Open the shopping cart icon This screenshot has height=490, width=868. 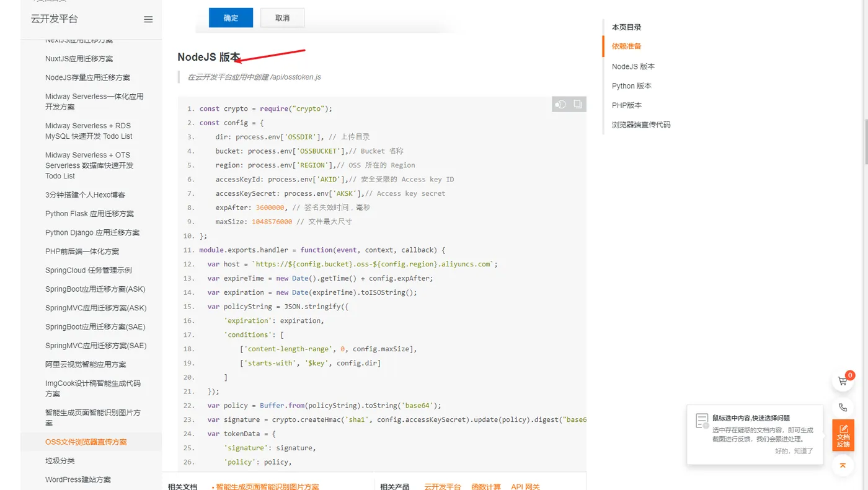tap(843, 381)
